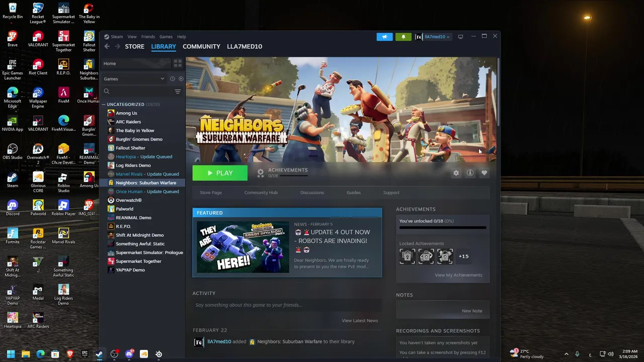Click achievements badge icon beside Play
Screen dimensions: 644x362
pos(260,173)
